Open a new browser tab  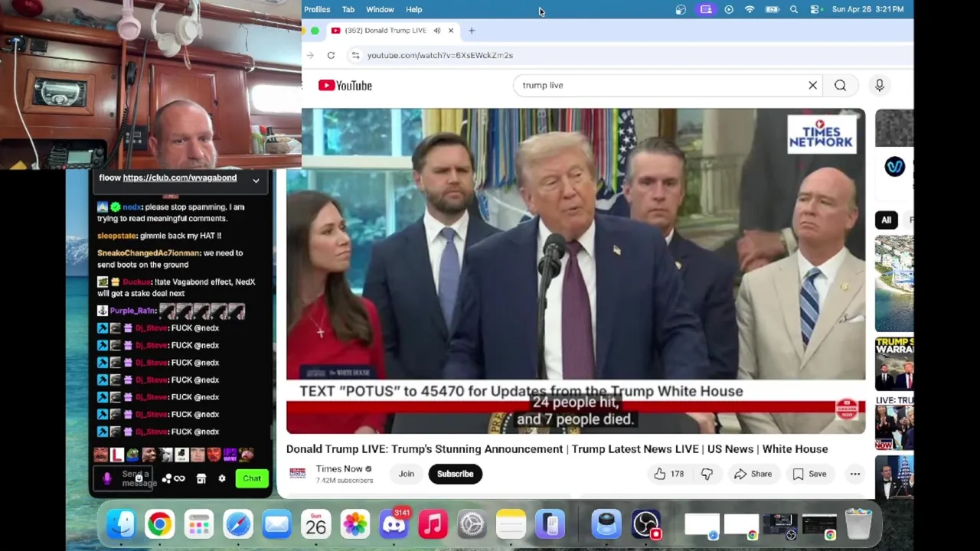pyautogui.click(x=472, y=31)
